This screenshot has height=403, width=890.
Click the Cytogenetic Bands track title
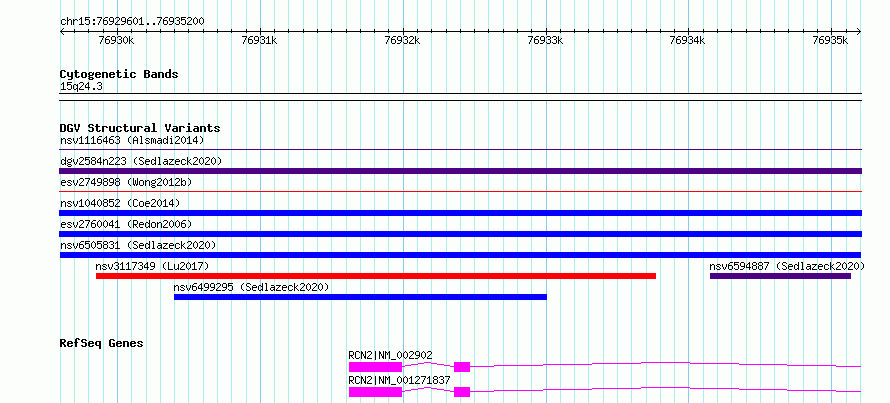tap(119, 74)
